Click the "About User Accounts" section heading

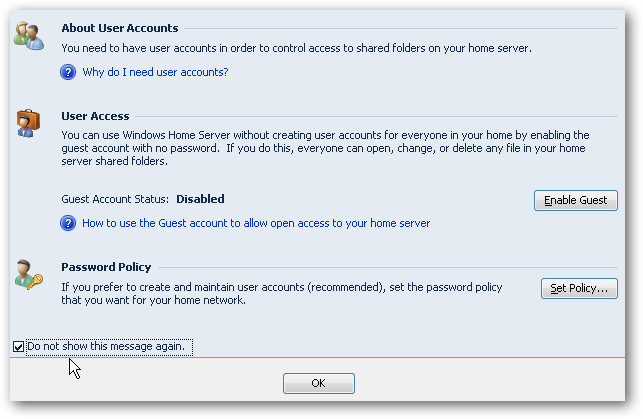click(x=120, y=28)
